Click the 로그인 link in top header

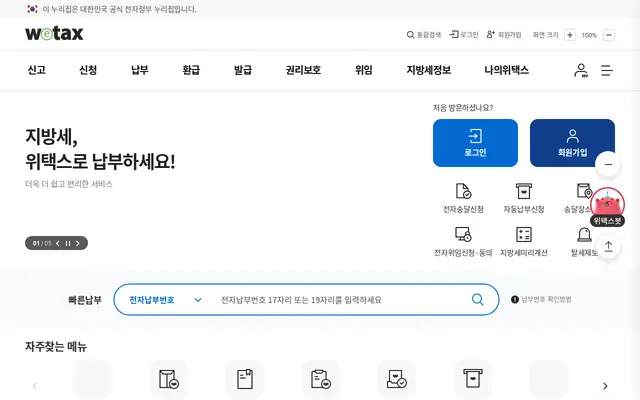(x=464, y=35)
